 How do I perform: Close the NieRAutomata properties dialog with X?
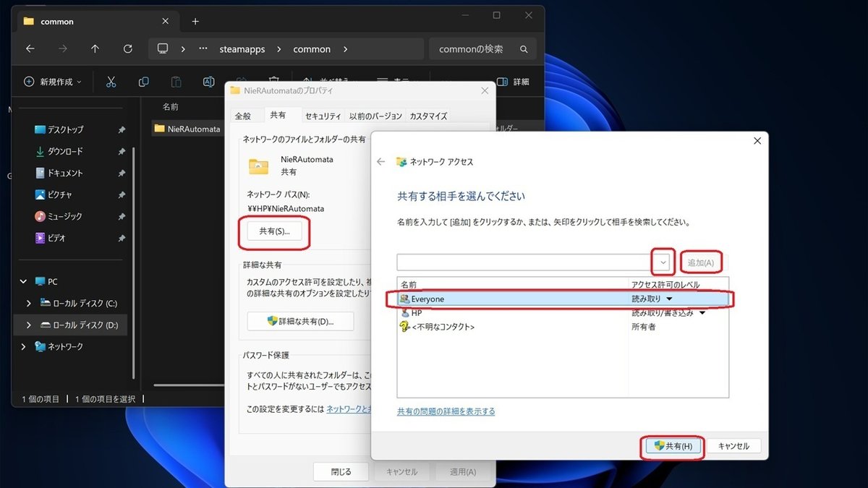point(484,91)
